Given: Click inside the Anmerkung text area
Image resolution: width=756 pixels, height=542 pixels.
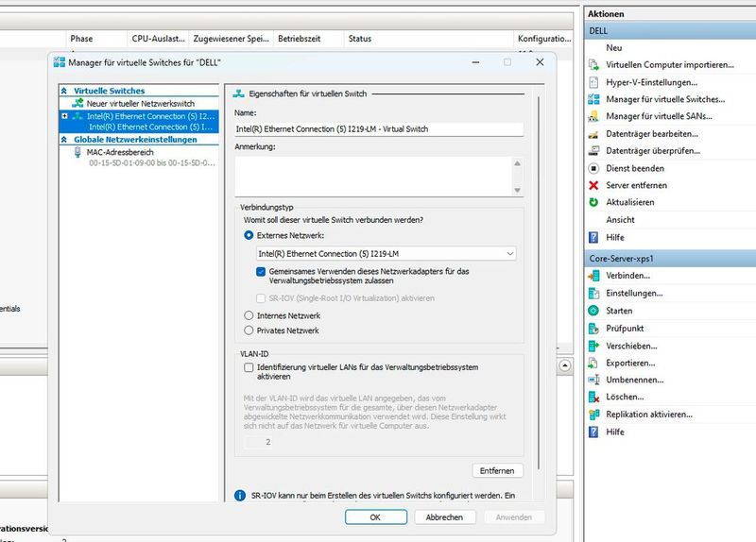Looking at the screenshot, I should click(x=373, y=177).
